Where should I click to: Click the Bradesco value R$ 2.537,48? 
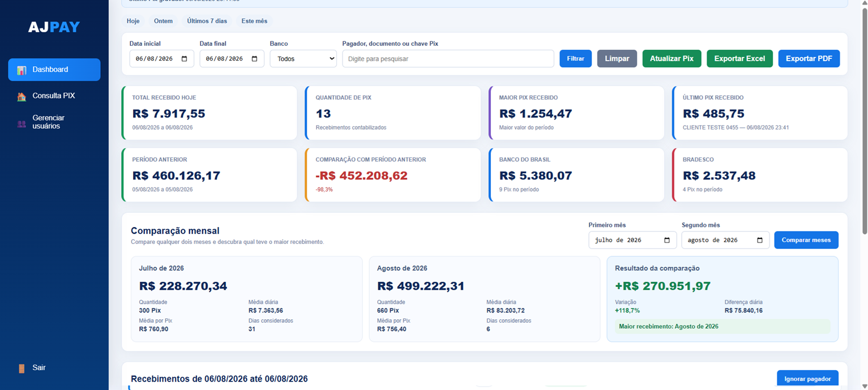pos(719,176)
